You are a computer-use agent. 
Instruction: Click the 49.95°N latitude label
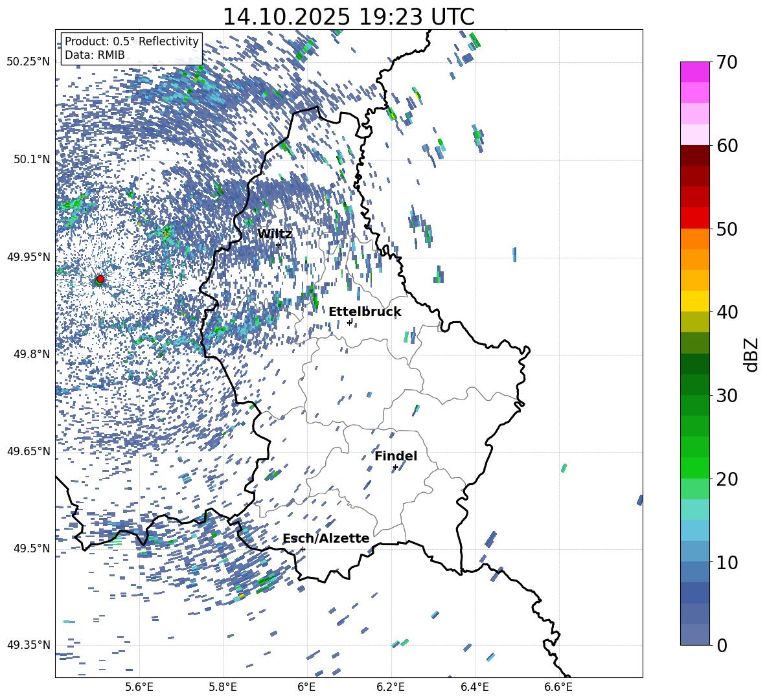[x=29, y=256]
